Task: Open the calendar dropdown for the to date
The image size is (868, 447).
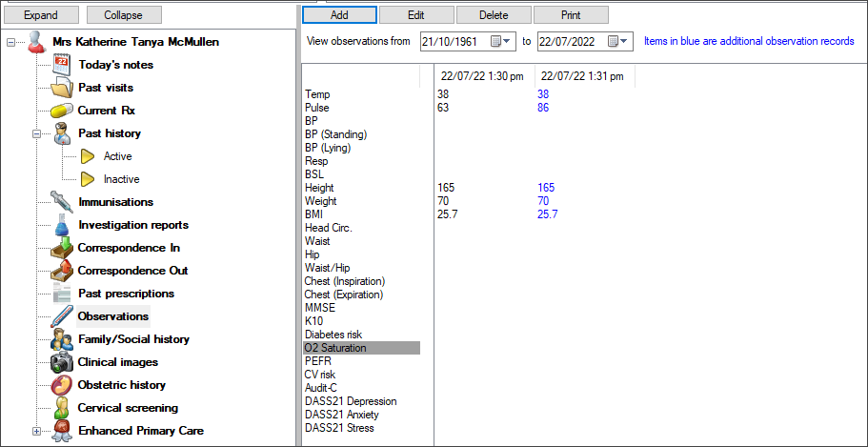Action: 617,42
